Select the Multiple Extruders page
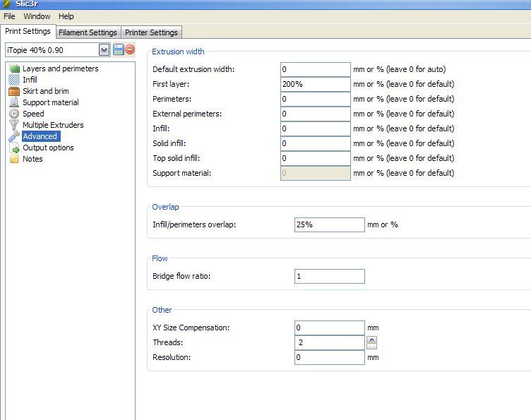Viewport: 531px width, 420px height. (x=53, y=125)
